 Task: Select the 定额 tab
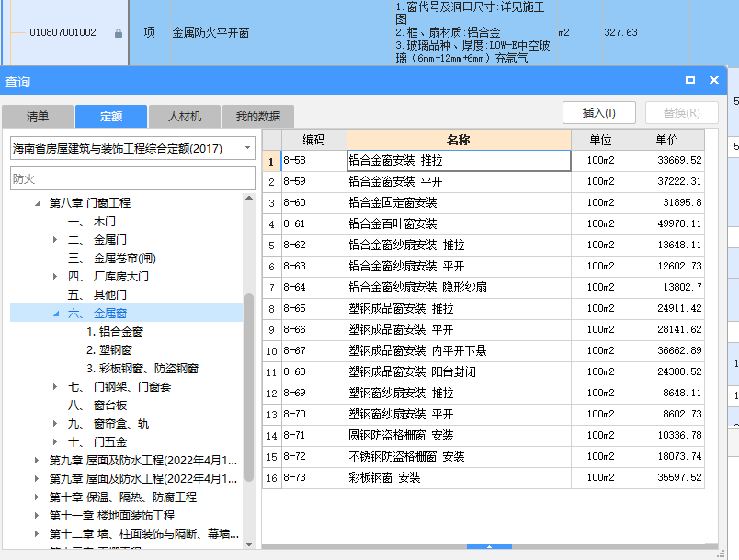click(111, 117)
